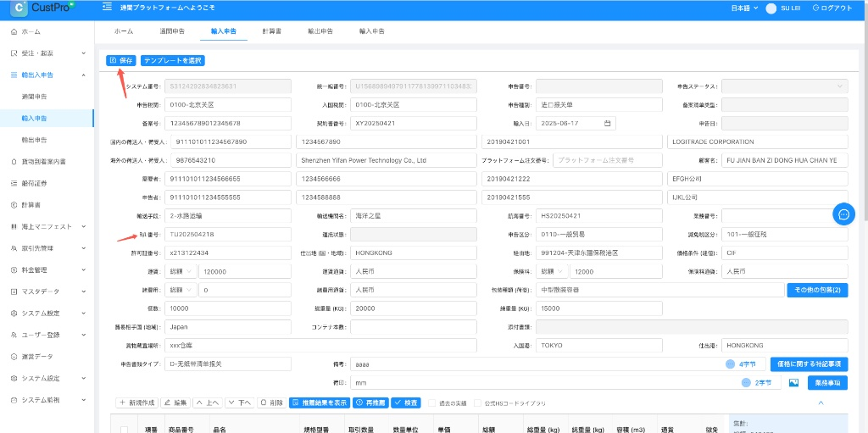Click the 削除 delete button
868x433 pixels.
point(272,402)
